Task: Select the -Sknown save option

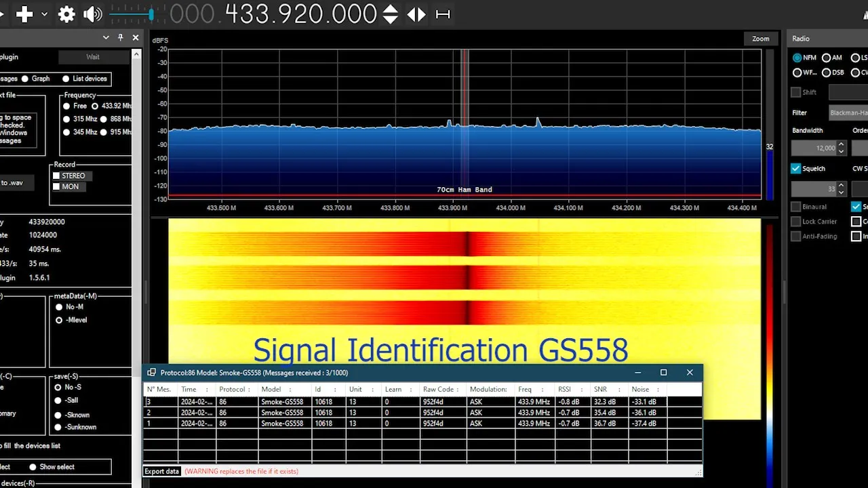Action: coord(59,415)
